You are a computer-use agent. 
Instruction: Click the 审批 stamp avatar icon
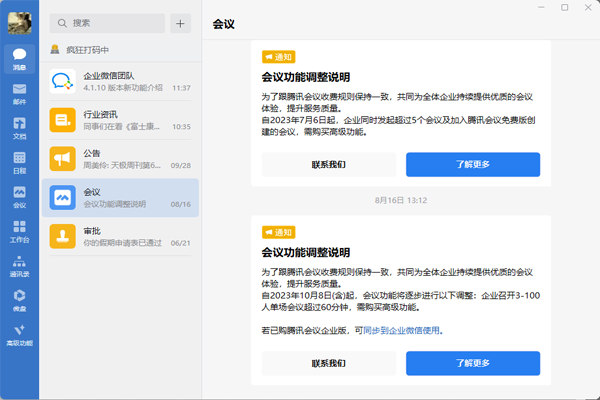tap(62, 237)
